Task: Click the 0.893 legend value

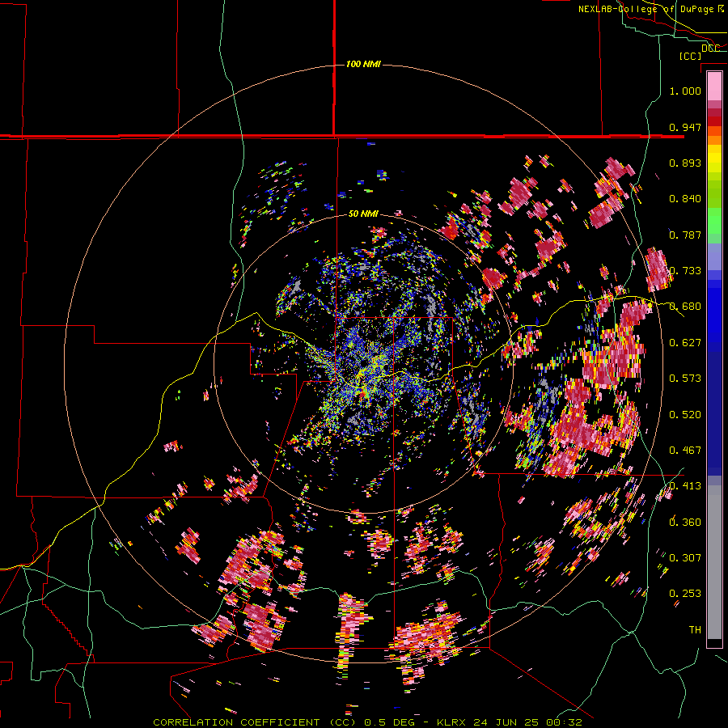Action: tap(685, 163)
